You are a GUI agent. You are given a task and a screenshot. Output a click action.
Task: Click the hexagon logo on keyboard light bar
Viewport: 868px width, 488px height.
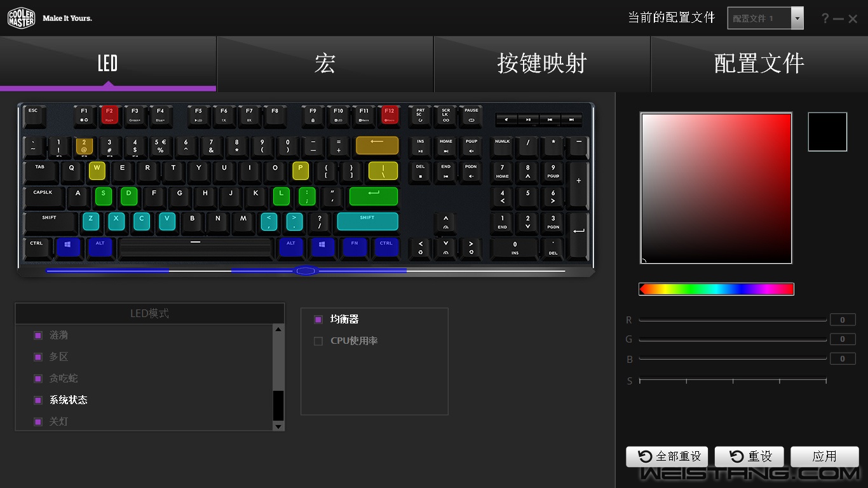[x=306, y=271]
